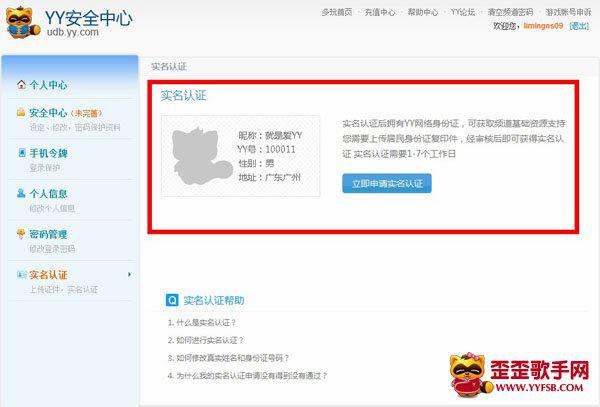
Task: Click the 清空频道密码 top link
Action: click(510, 12)
